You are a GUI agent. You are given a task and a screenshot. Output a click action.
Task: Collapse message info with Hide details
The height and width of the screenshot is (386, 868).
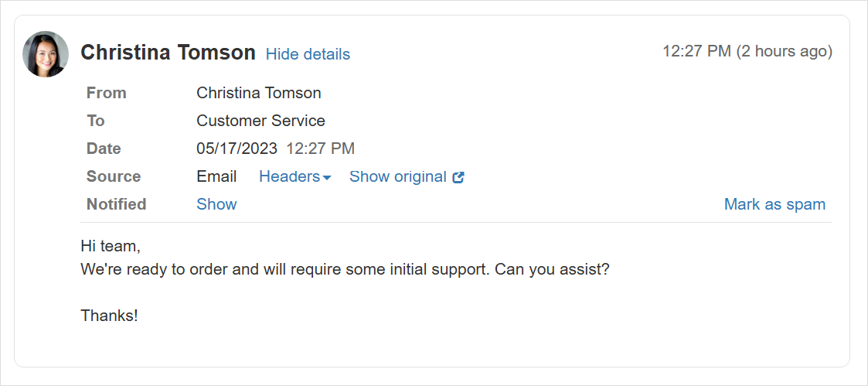308,54
